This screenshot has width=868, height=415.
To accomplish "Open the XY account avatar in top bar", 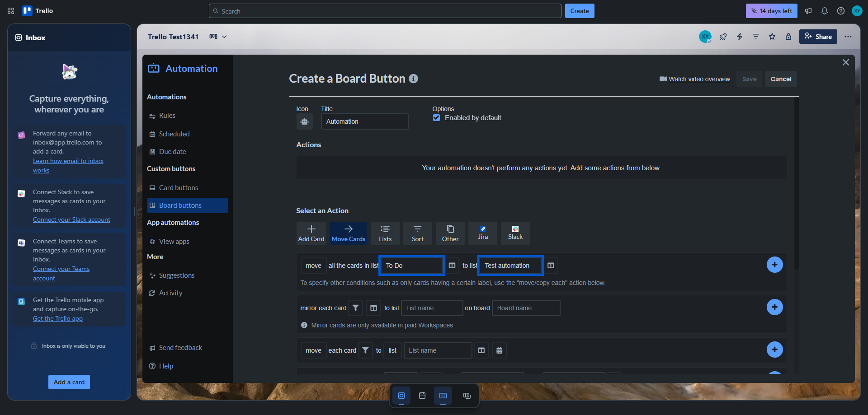I will pyautogui.click(x=857, y=11).
